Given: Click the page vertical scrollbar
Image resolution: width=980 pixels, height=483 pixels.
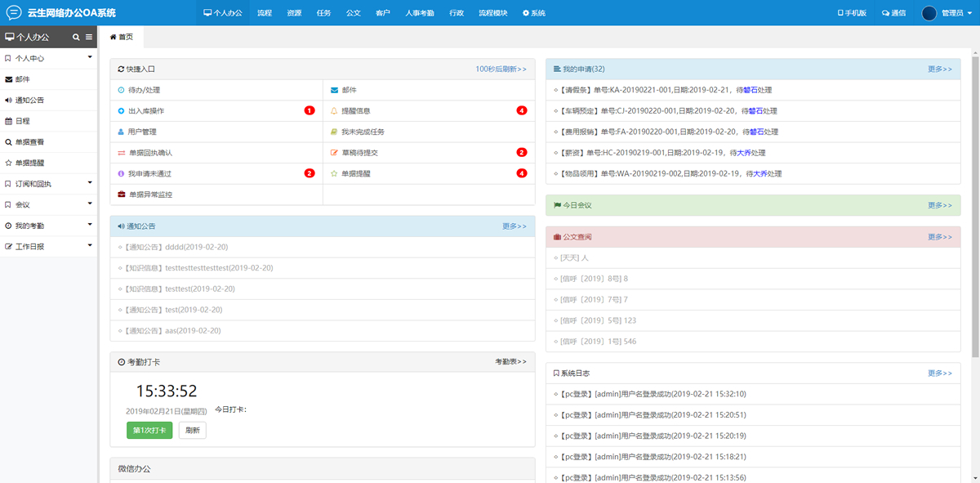Looking at the screenshot, I should pos(975,204).
